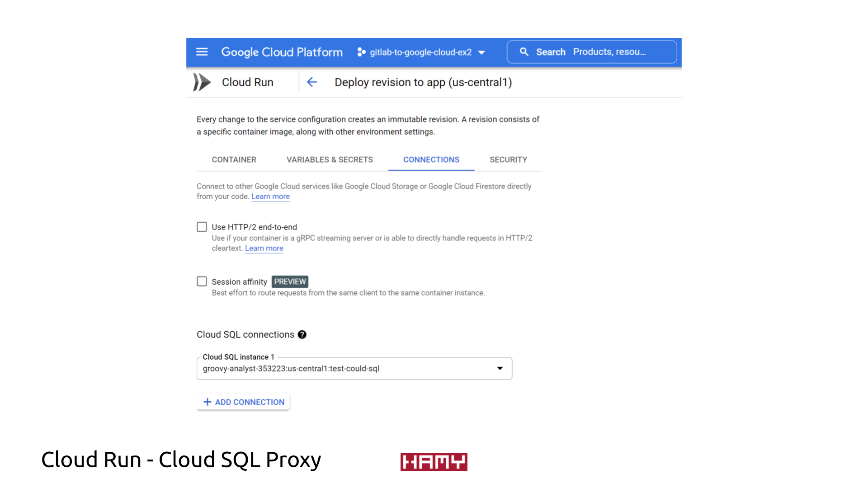Expand groovy-analyst-353223 SQL instance list
This screenshot has height=488, width=868.
[x=500, y=368]
